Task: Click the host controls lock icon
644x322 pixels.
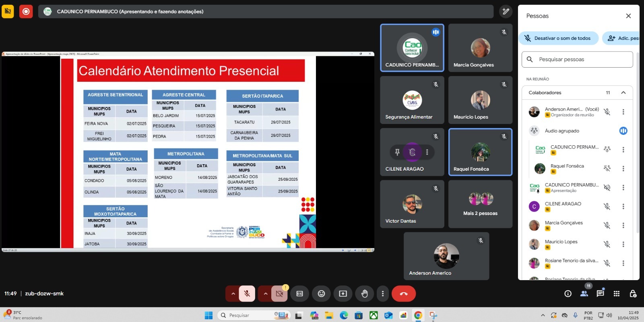Action: pos(633,293)
